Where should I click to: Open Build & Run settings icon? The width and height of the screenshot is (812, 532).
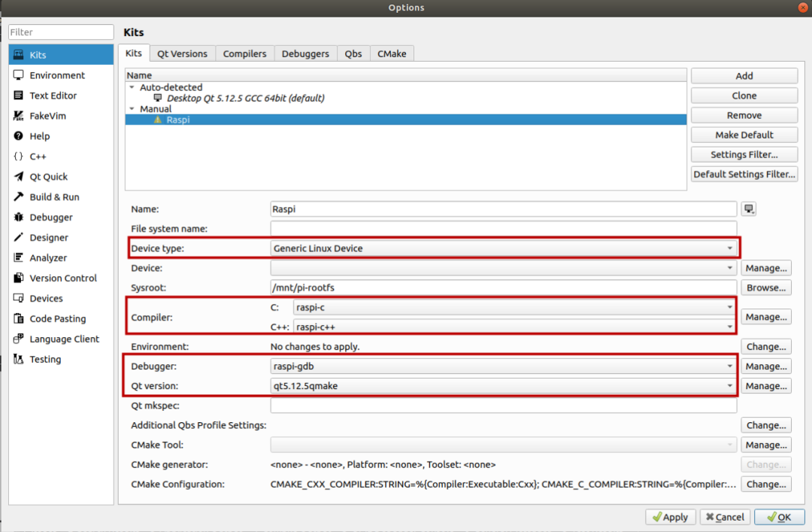pos(19,196)
